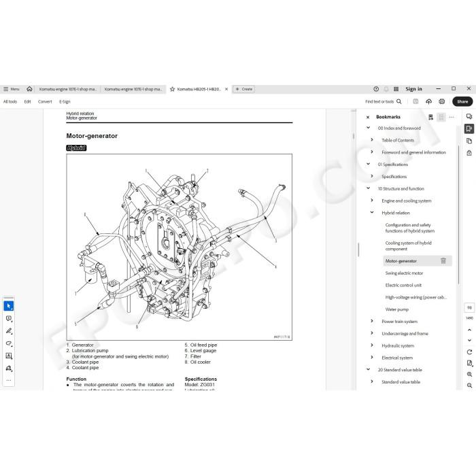The height and width of the screenshot is (476, 476).
Task: Choose the add comment tool
Action: tap(8, 318)
